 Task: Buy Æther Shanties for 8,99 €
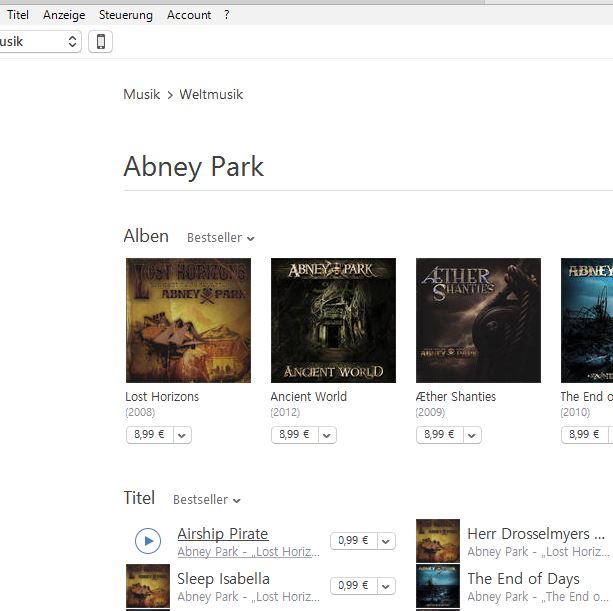439,435
